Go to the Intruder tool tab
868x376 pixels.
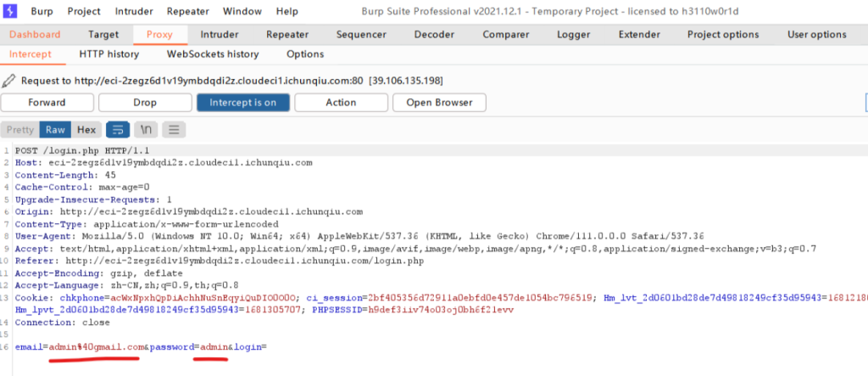[x=220, y=35]
